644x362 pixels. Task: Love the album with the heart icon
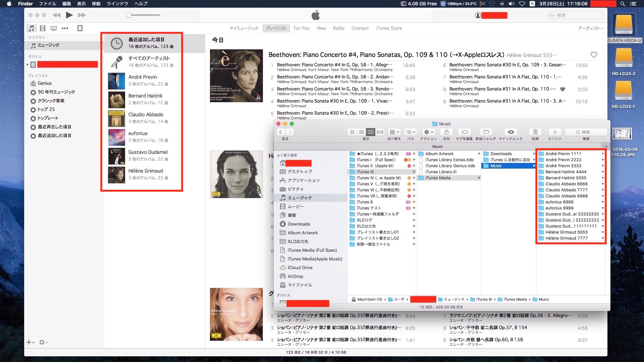pyautogui.click(x=594, y=55)
